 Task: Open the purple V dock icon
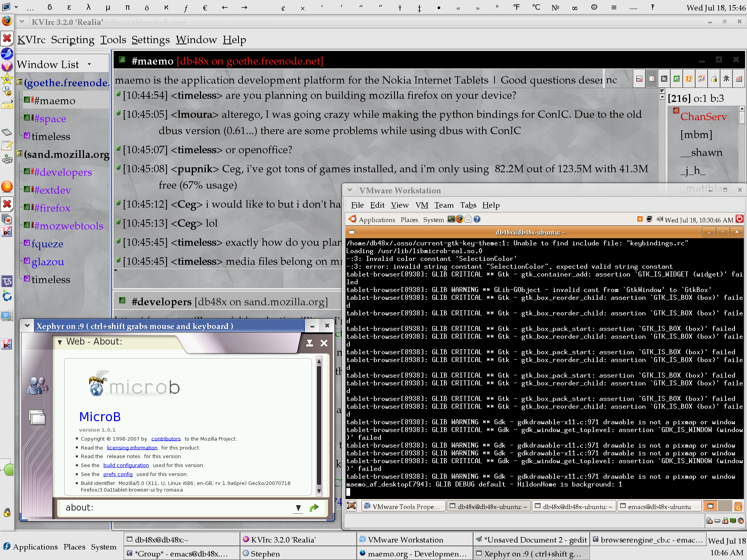point(7,66)
